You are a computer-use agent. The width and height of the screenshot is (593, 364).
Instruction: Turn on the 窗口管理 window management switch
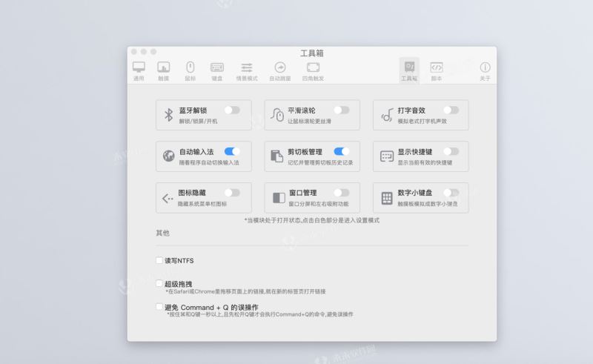pos(342,193)
